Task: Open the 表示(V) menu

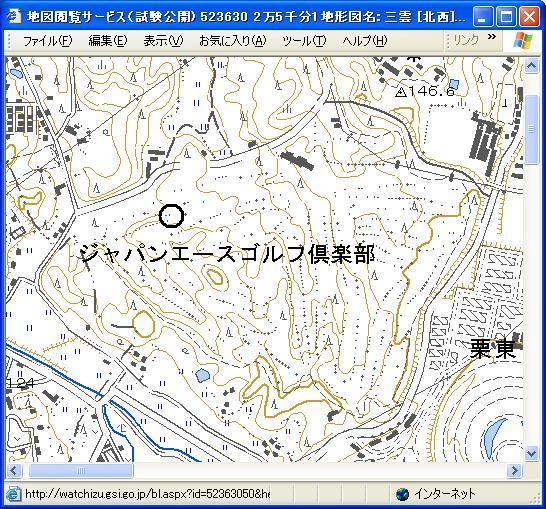Action: coord(163,41)
